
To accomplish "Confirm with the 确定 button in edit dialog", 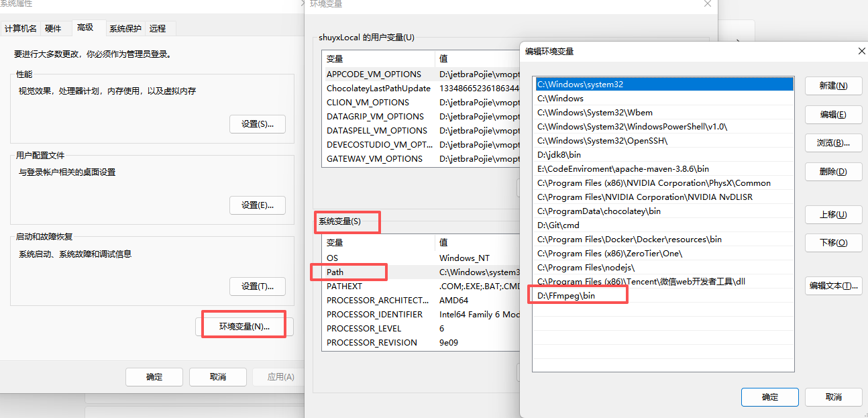I will pyautogui.click(x=769, y=397).
